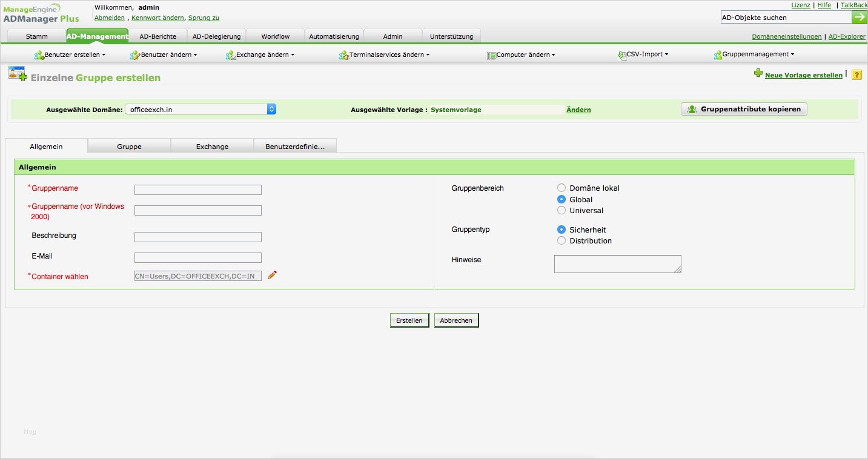
Task: Expand the Computer ändern menu
Action: pos(526,54)
